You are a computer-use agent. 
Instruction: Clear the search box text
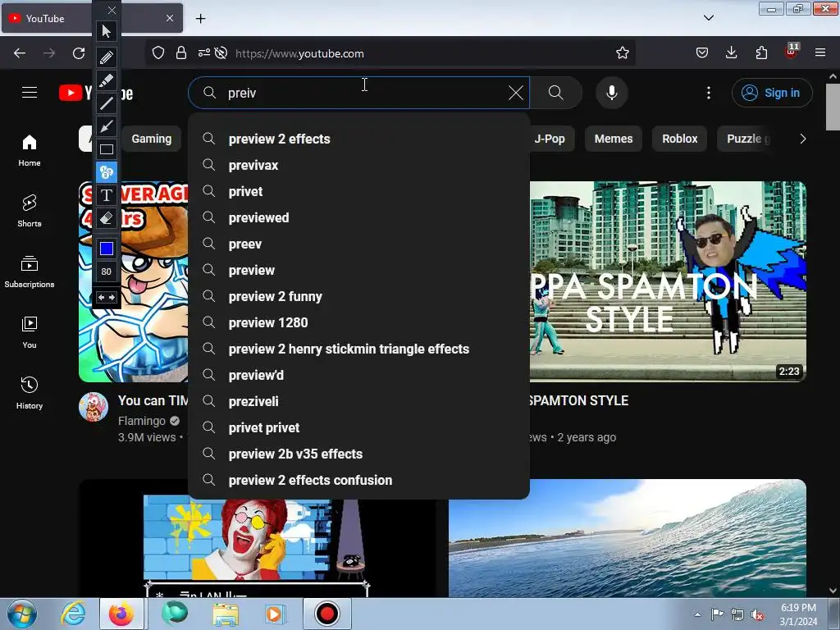click(x=515, y=93)
